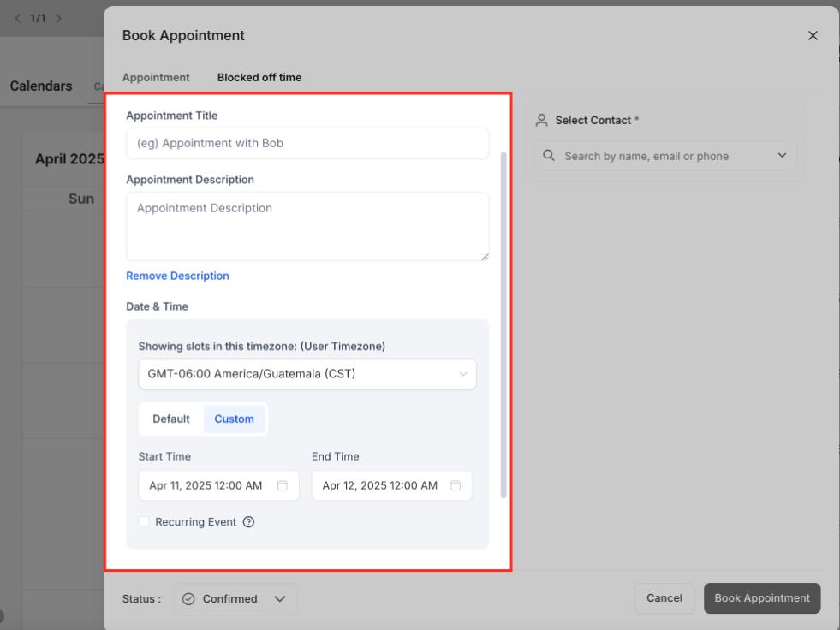Click the Recurring Event help icon
The width and height of the screenshot is (840, 630).
click(248, 522)
